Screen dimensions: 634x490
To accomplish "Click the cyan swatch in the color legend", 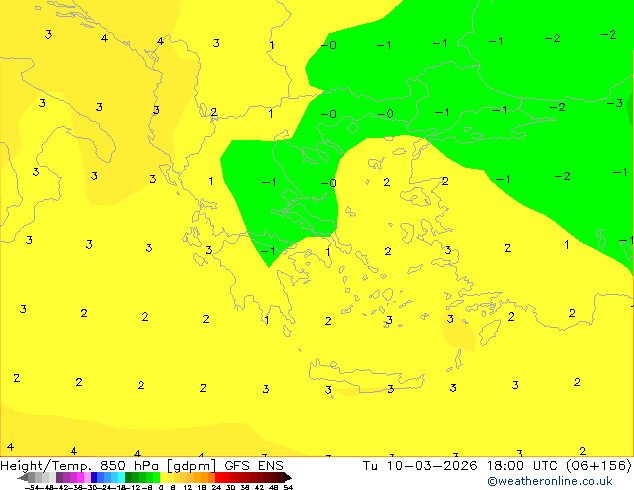I will coord(121,478).
